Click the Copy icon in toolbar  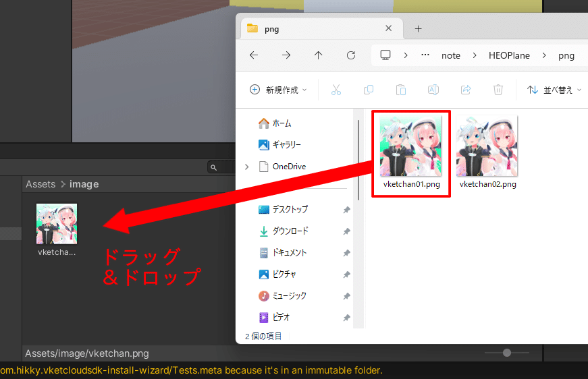click(369, 90)
